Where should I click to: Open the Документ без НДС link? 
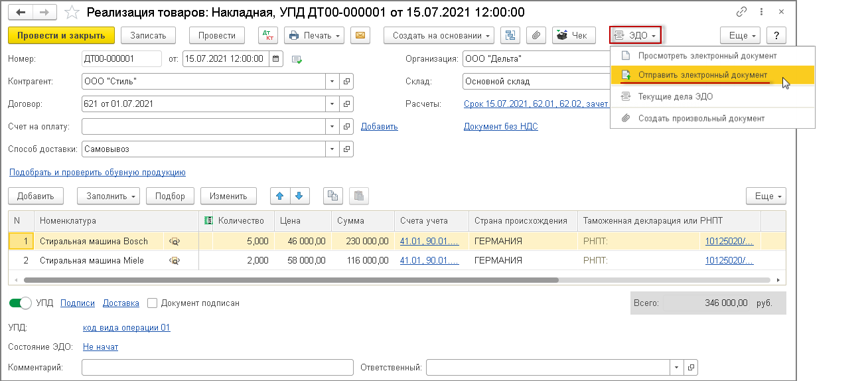501,126
